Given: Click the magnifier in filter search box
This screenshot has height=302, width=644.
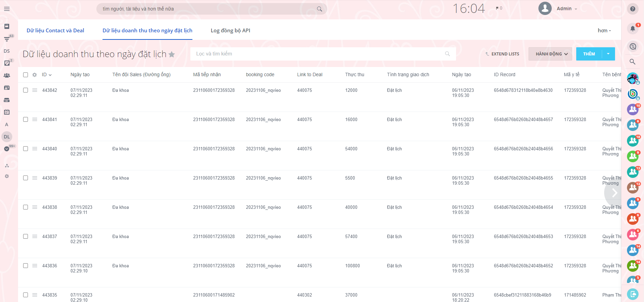Looking at the screenshot, I should pyautogui.click(x=447, y=54).
